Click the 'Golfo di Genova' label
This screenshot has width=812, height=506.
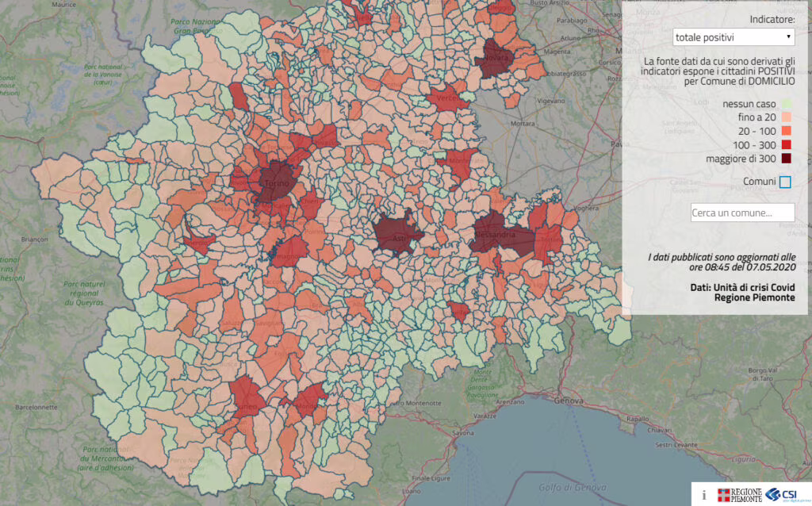[573, 487]
